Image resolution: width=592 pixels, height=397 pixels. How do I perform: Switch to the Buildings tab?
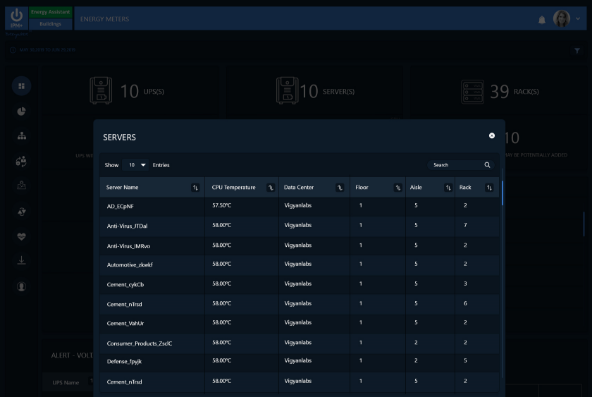(50, 24)
